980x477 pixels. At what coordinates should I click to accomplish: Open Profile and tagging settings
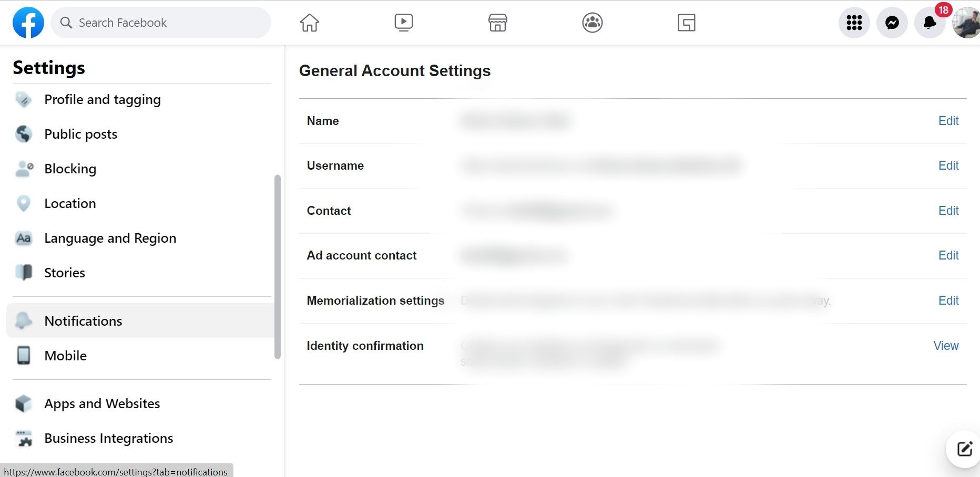[x=102, y=100]
